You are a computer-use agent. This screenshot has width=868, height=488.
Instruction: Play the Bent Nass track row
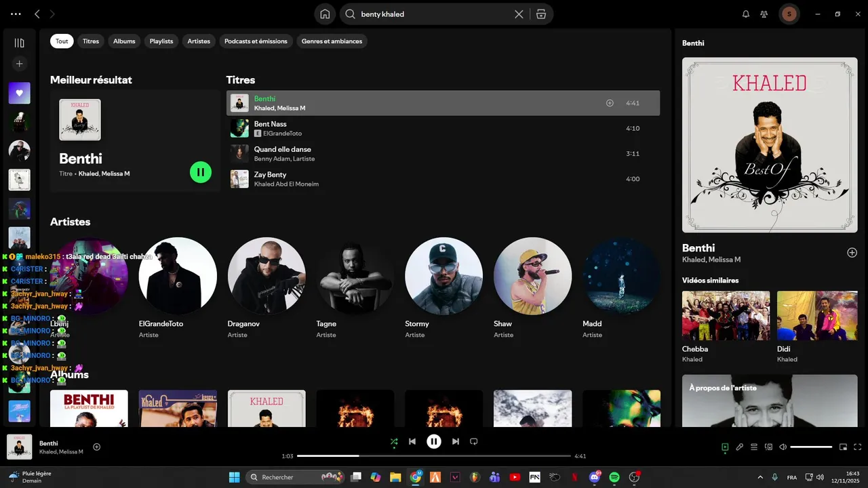[443, 128]
